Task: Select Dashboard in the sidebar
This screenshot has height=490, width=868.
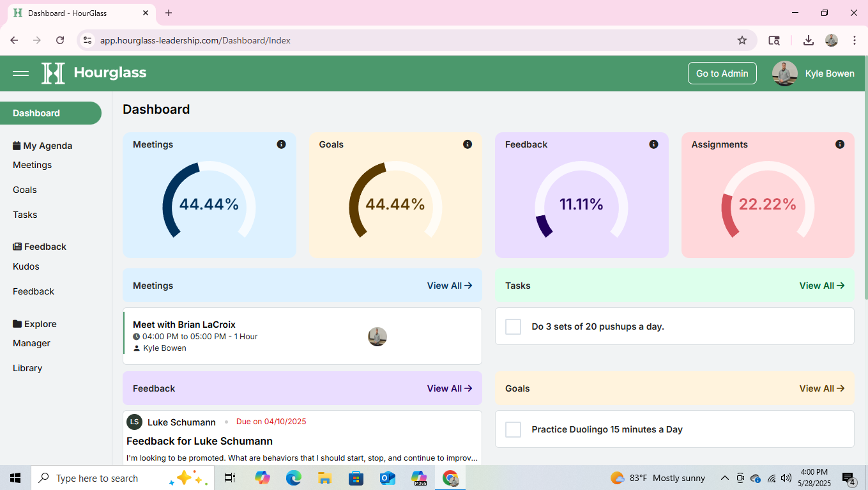Action: click(50, 113)
